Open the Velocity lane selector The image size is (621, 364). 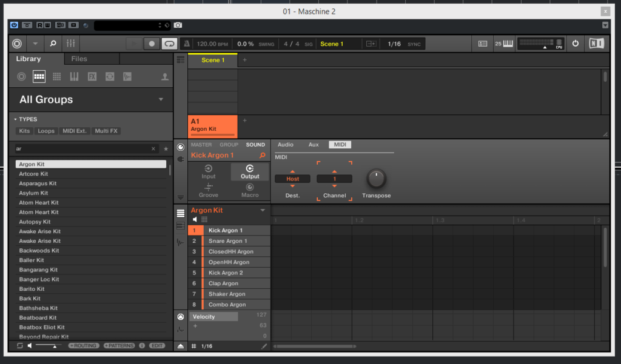point(214,317)
